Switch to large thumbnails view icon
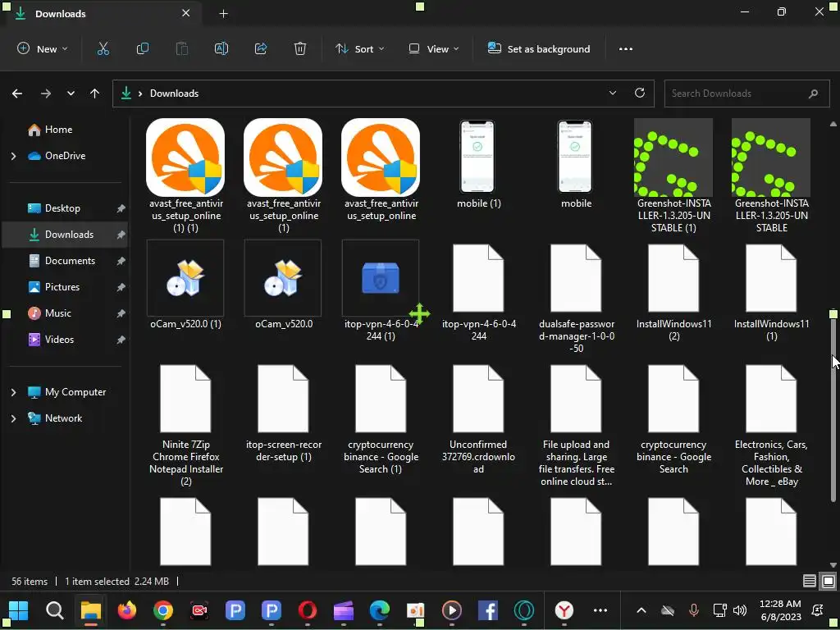 point(828,582)
